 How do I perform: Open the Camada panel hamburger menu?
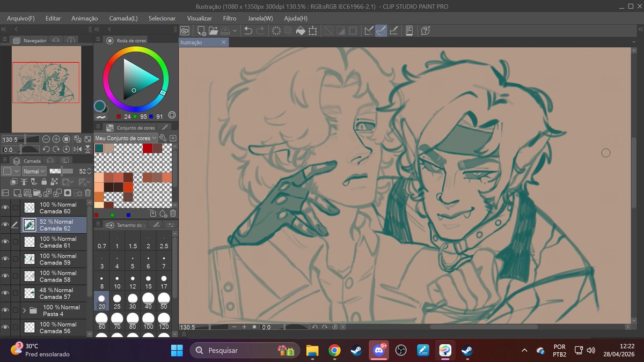click(x=5, y=160)
